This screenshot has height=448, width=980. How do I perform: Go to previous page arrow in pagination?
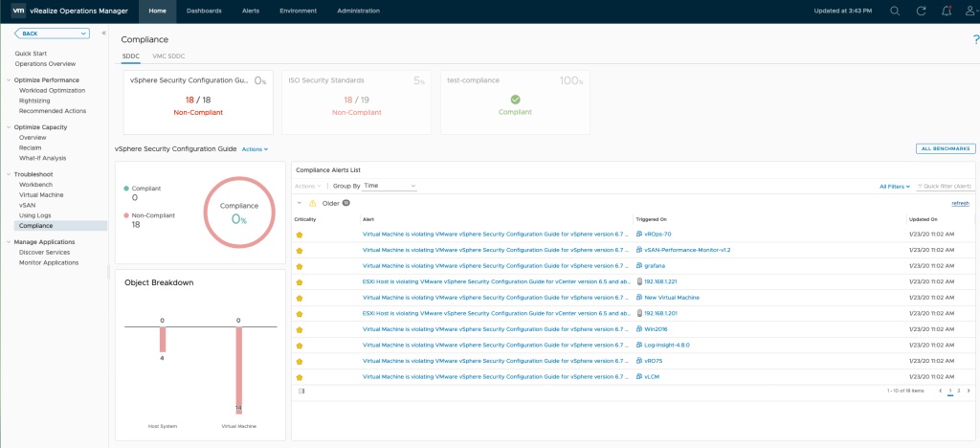[940, 391]
